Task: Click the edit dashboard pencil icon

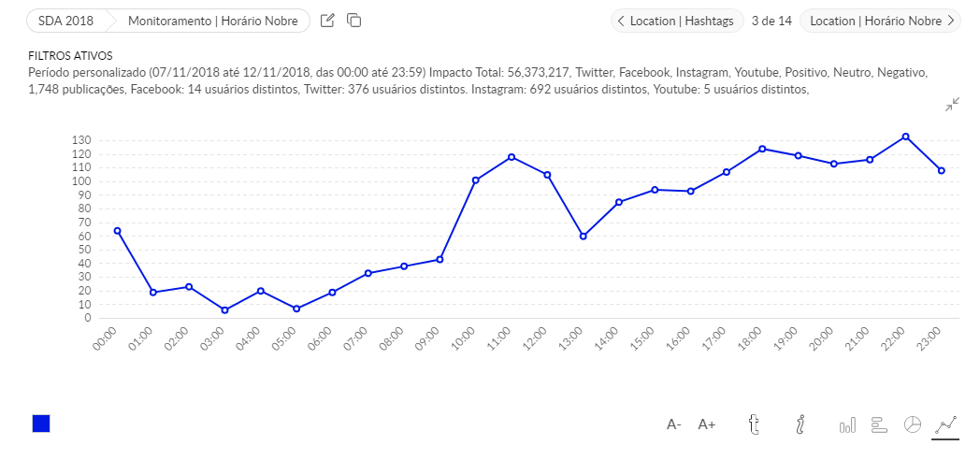Action: tap(327, 21)
